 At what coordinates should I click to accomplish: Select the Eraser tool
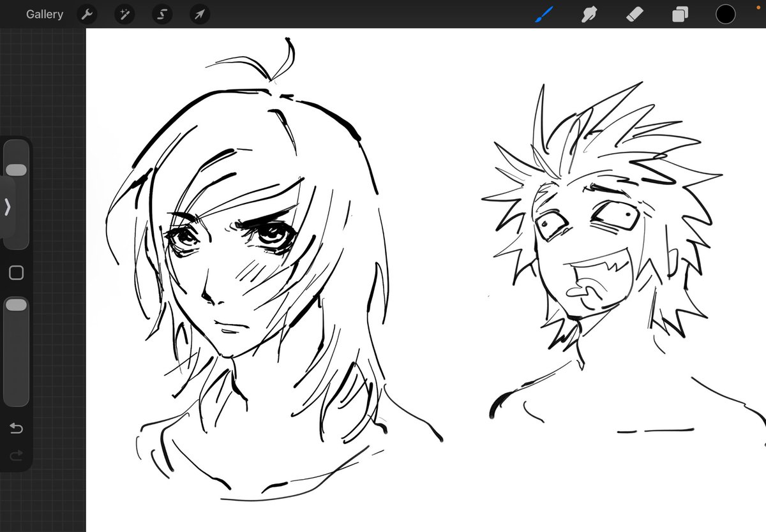[635, 14]
